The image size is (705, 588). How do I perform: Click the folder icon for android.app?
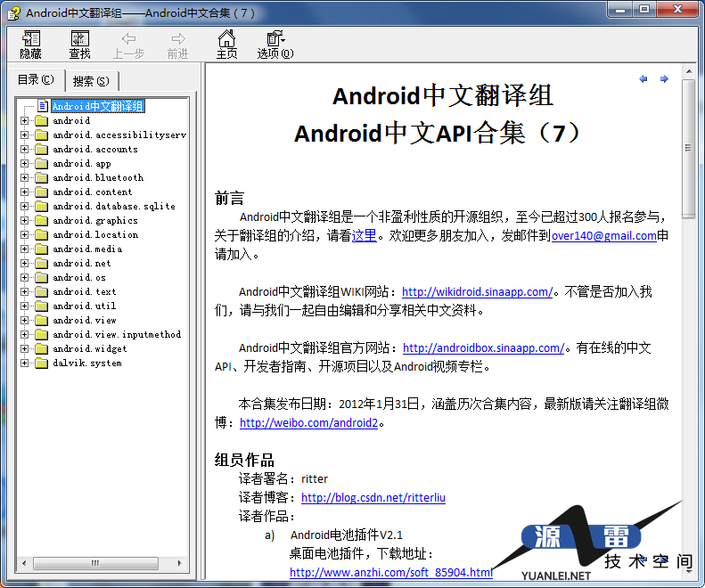(42, 164)
